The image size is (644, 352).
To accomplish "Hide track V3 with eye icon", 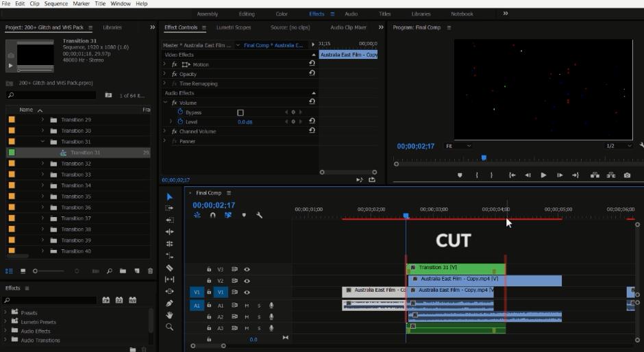I will (x=247, y=269).
